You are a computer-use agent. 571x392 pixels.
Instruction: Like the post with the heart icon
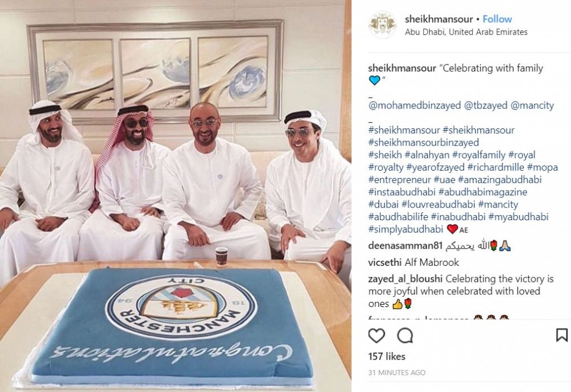coord(376,336)
